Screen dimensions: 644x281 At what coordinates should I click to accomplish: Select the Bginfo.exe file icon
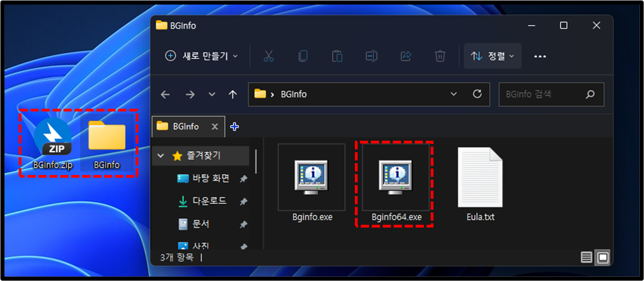click(x=311, y=177)
